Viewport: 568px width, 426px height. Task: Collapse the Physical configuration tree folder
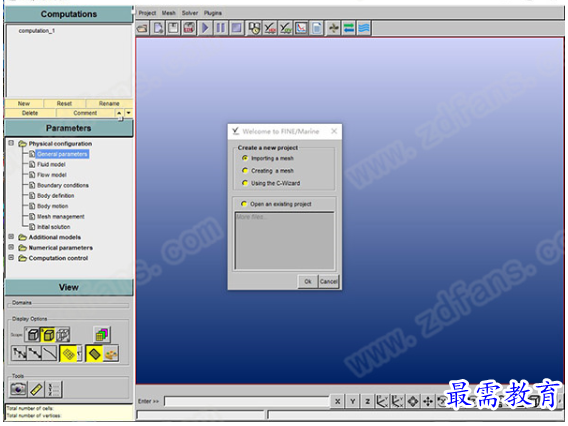pyautogui.click(x=11, y=143)
